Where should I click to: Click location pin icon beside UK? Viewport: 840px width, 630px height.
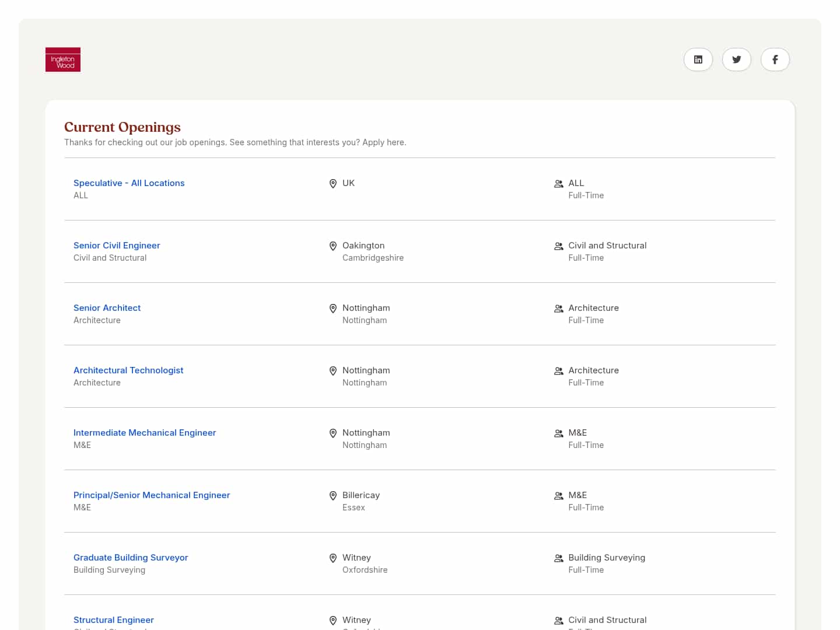333,184
